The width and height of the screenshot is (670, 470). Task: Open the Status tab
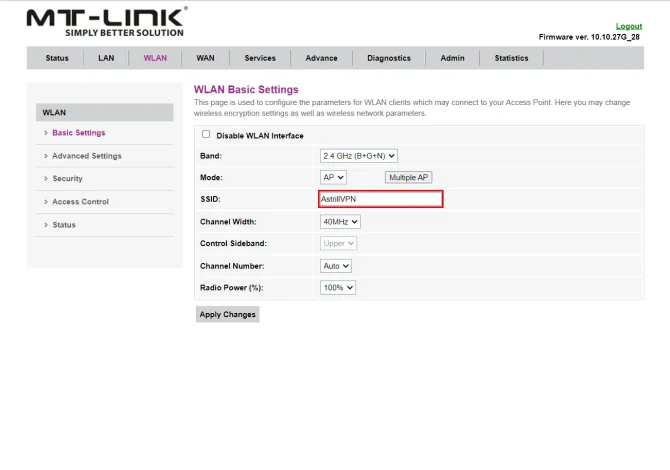57,58
